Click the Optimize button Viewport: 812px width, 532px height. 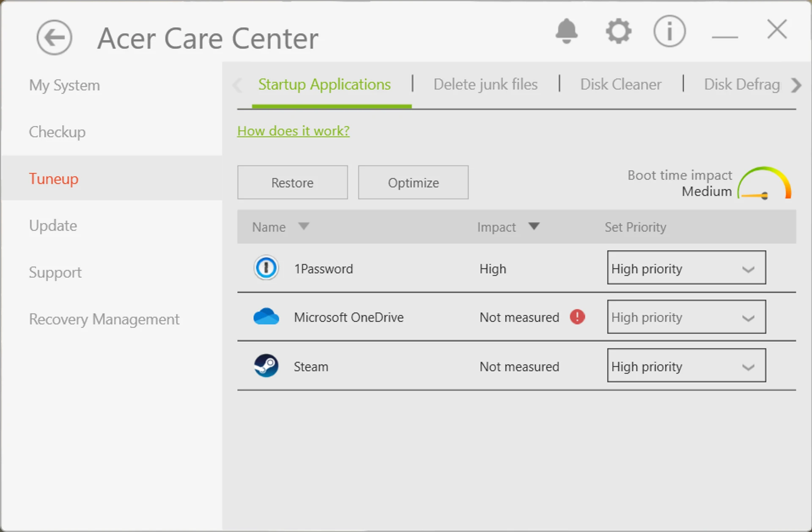click(x=413, y=182)
